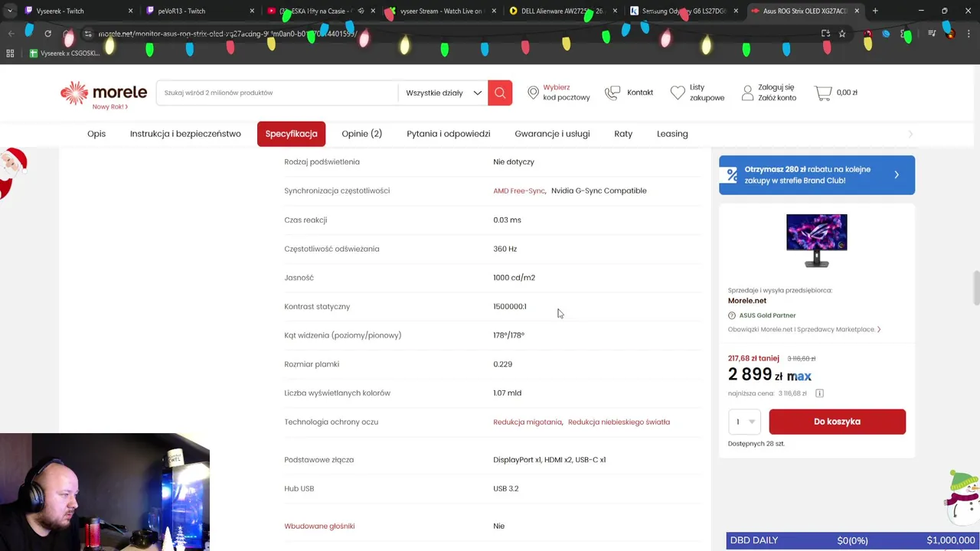The image size is (980, 551).
Task: Click the user account icon
Action: click(747, 93)
